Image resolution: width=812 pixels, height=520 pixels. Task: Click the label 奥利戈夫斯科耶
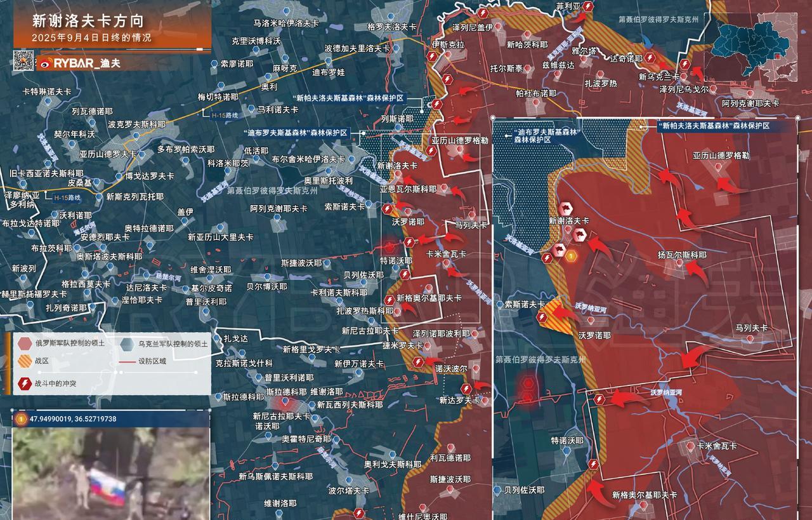click(393, 464)
